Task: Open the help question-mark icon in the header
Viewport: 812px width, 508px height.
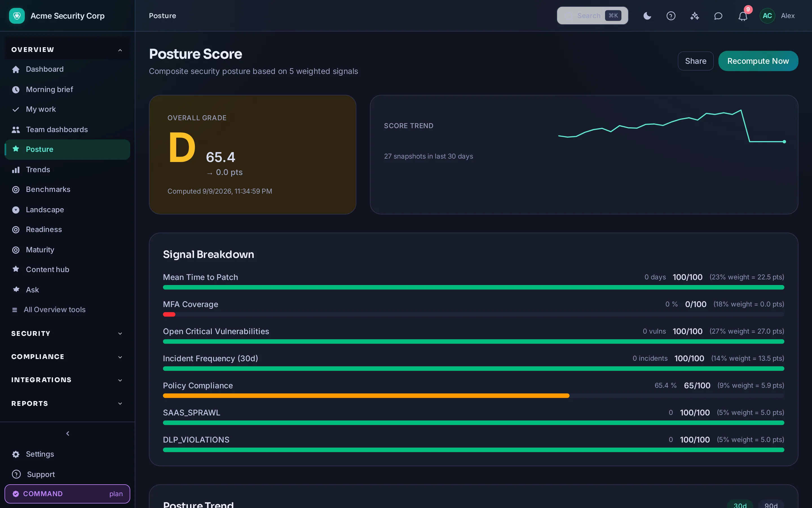Action: (671, 16)
